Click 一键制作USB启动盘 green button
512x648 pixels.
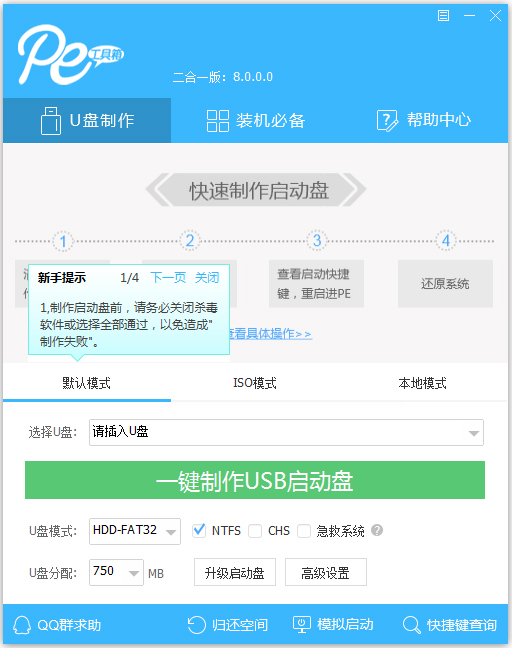(255, 481)
